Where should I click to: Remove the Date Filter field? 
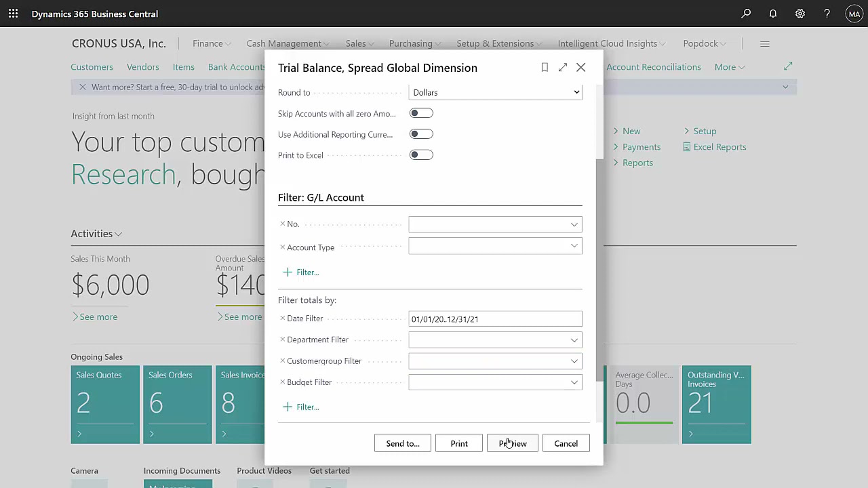[x=283, y=318]
